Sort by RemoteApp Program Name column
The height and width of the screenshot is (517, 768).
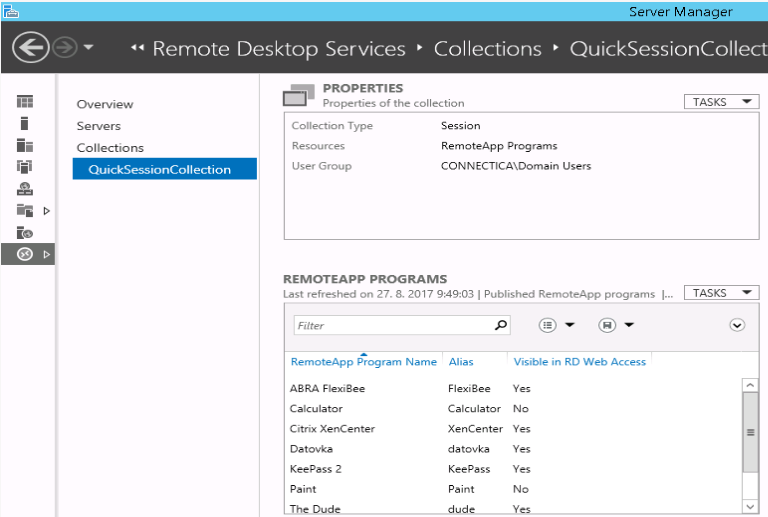point(363,362)
